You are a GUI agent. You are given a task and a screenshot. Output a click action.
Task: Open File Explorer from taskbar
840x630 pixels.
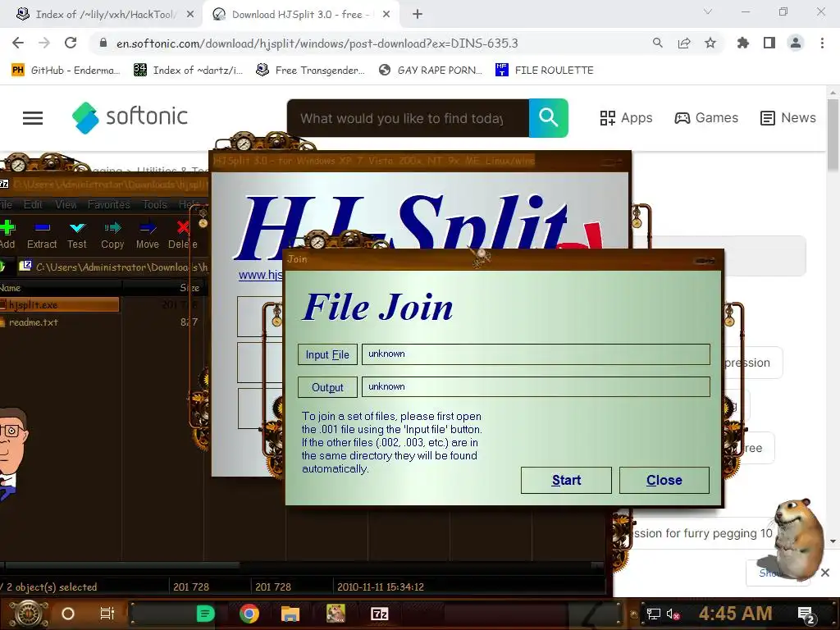(x=290, y=614)
